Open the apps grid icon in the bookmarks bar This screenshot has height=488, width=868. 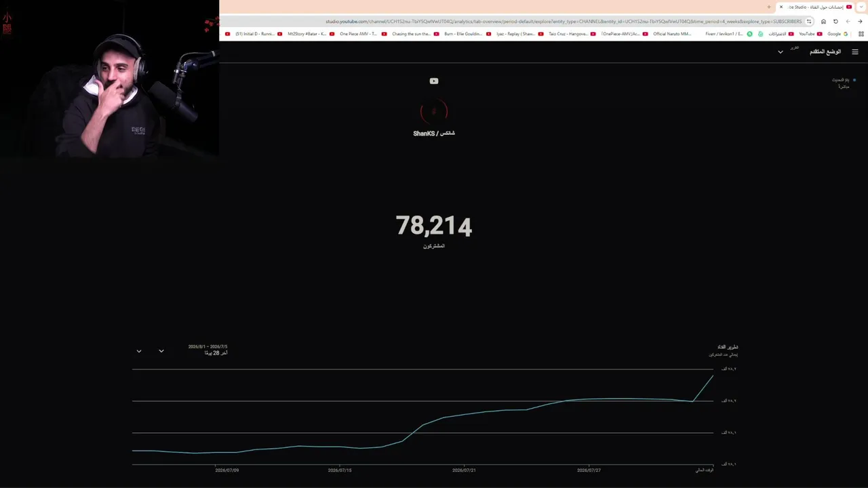861,34
